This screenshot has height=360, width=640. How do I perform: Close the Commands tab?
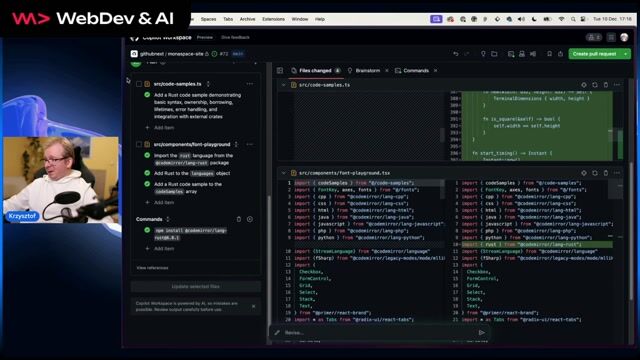436,71
